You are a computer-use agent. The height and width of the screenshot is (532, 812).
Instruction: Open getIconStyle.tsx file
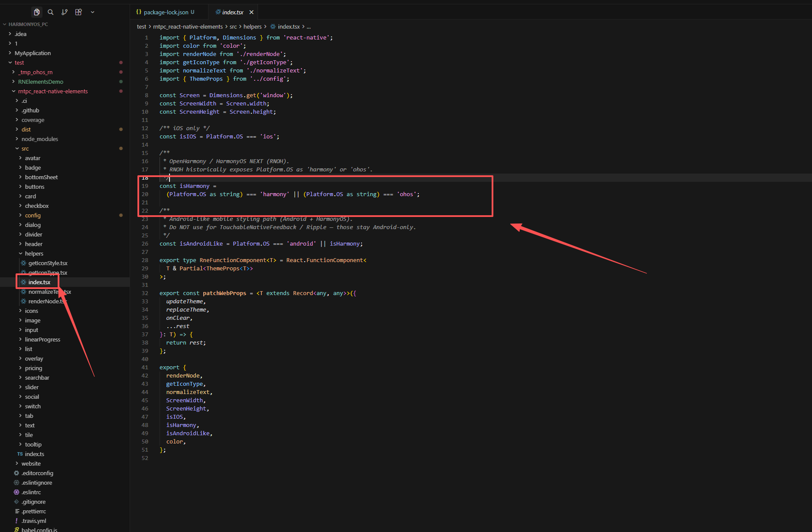point(48,263)
